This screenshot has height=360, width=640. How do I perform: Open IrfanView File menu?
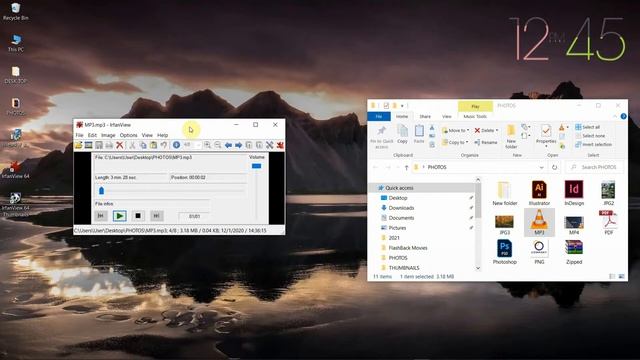click(80, 135)
